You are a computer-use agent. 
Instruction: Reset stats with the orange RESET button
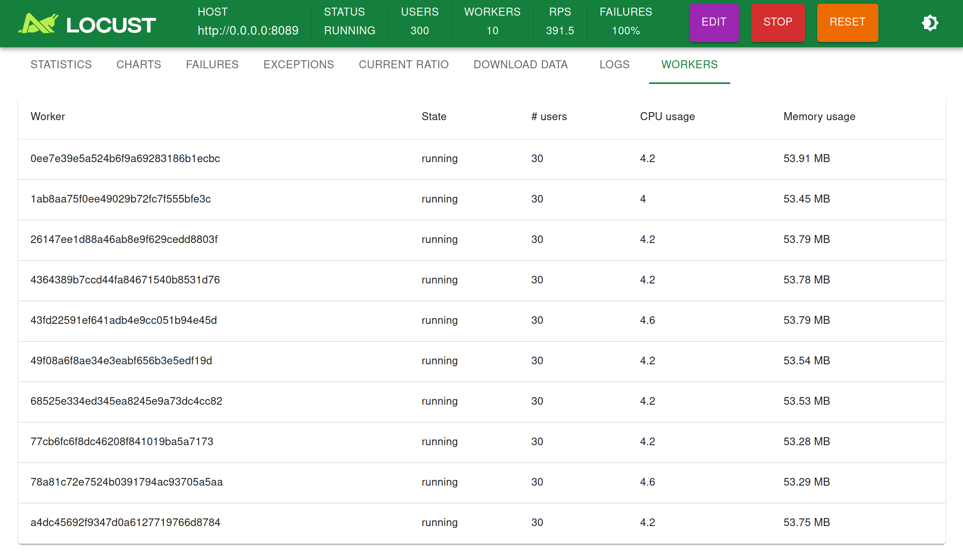847,22
